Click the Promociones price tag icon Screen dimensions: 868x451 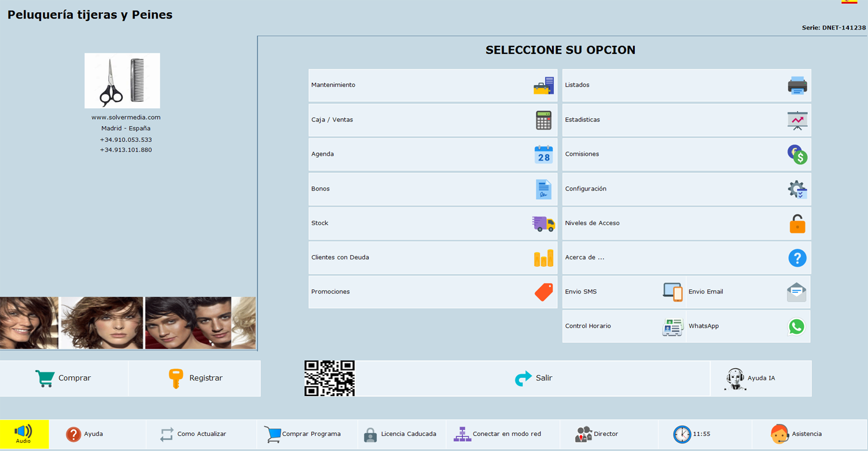click(543, 292)
